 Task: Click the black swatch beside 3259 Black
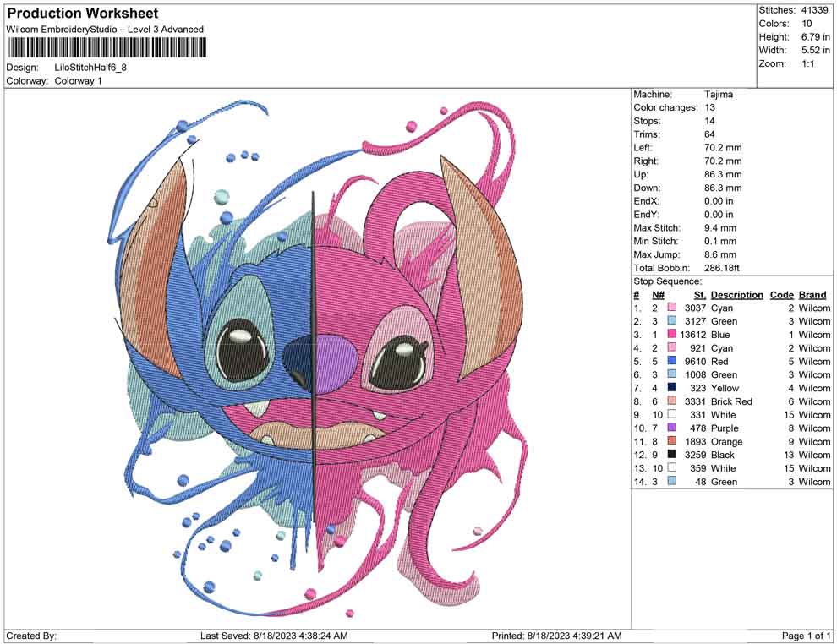tap(672, 454)
